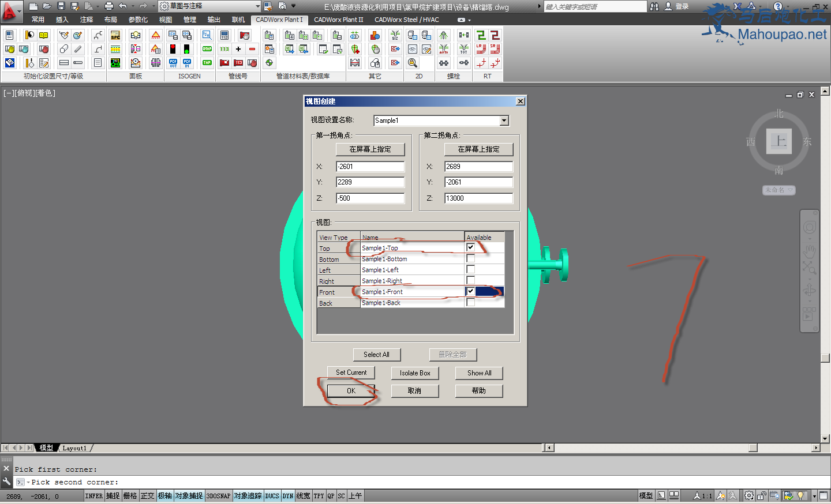Open the 视图设置名称 Sample1 dropdown
The height and width of the screenshot is (504, 831).
[504, 121]
